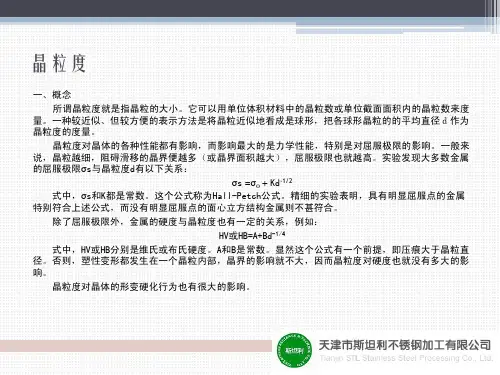
Task: Click the line starting 式中，HV或HB分别是维氏或布氏硬度
Action: point(261,249)
